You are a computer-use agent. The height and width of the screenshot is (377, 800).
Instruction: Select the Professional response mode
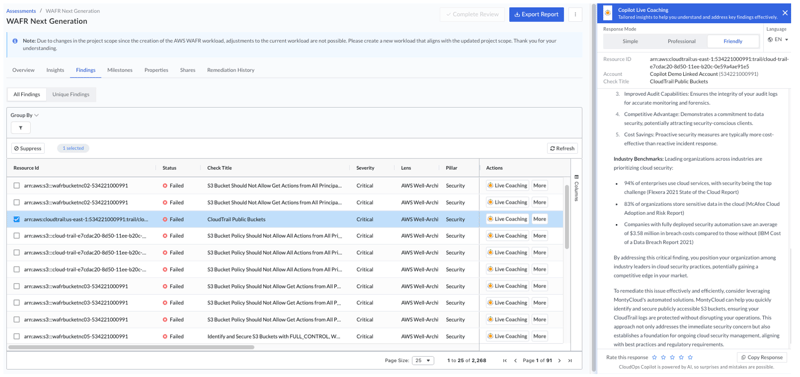click(682, 41)
